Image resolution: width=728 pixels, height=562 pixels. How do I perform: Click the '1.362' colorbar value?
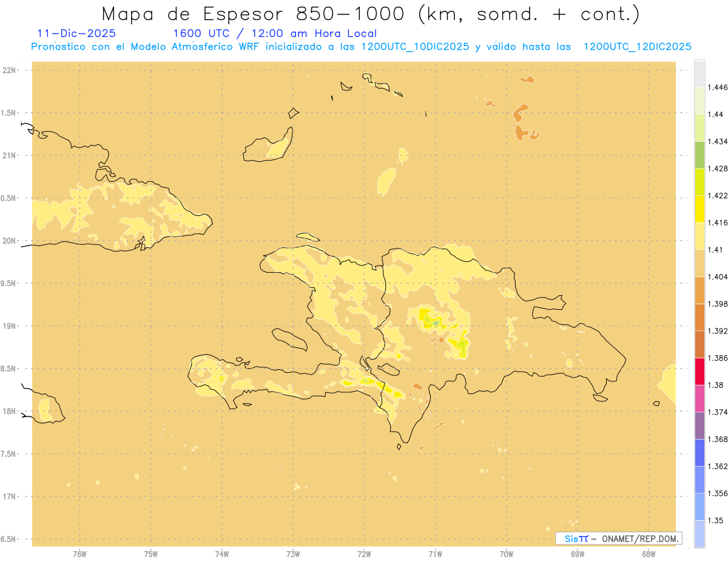point(717,466)
